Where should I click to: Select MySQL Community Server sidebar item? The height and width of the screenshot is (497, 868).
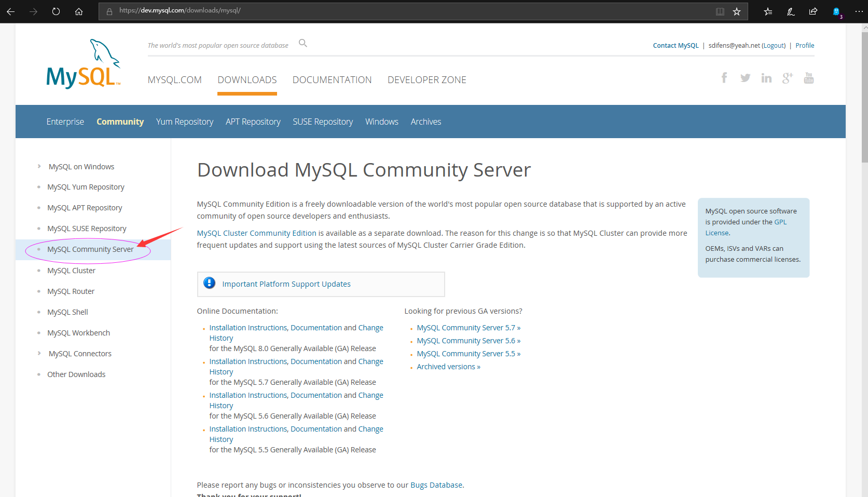point(91,249)
